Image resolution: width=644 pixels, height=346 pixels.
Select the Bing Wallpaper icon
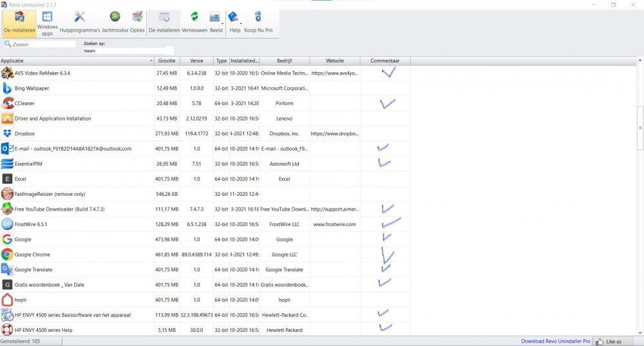coord(7,88)
